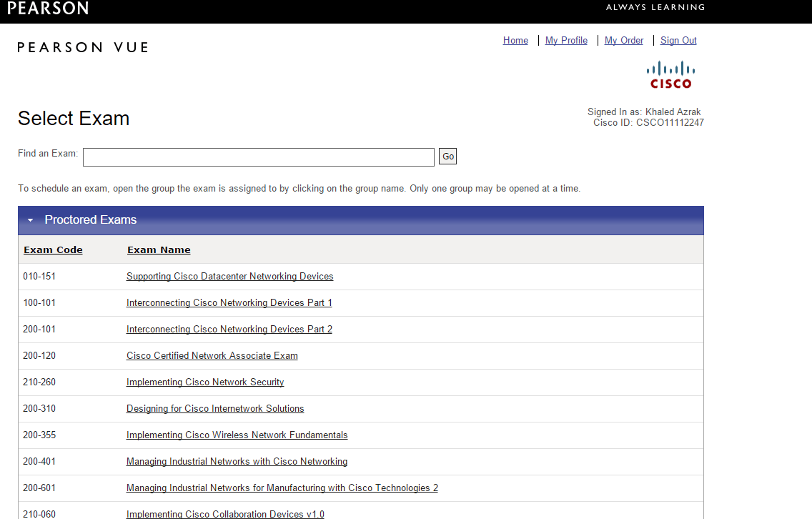
Task: Click the Go button
Action: (x=447, y=157)
